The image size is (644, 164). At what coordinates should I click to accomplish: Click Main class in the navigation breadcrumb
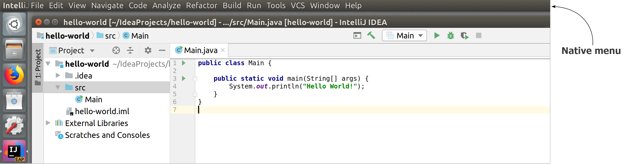(x=136, y=36)
